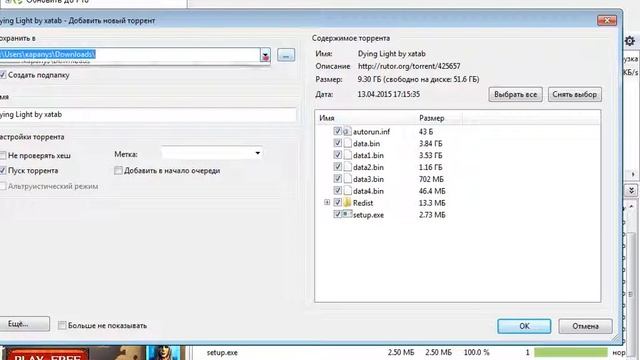Click the '3.53 ГБ' size of data1.bin
The height and width of the screenshot is (360, 640).
pyautogui.click(x=431, y=156)
